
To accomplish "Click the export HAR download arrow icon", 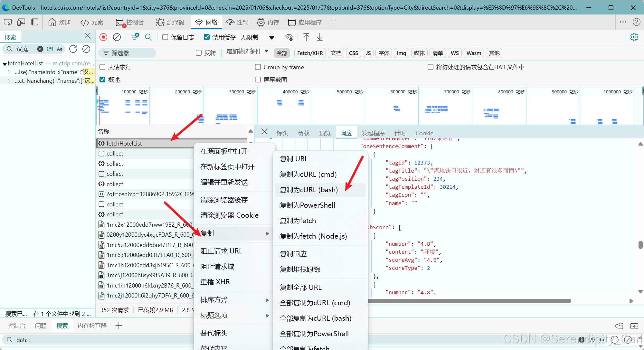I will pyautogui.click(x=320, y=37).
